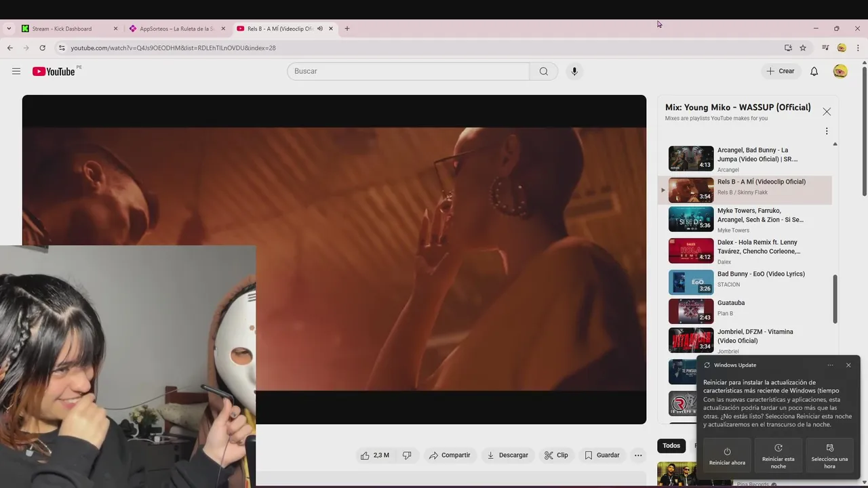Open more actions ellipsis below the video
The width and height of the screenshot is (868, 488).
(638, 455)
